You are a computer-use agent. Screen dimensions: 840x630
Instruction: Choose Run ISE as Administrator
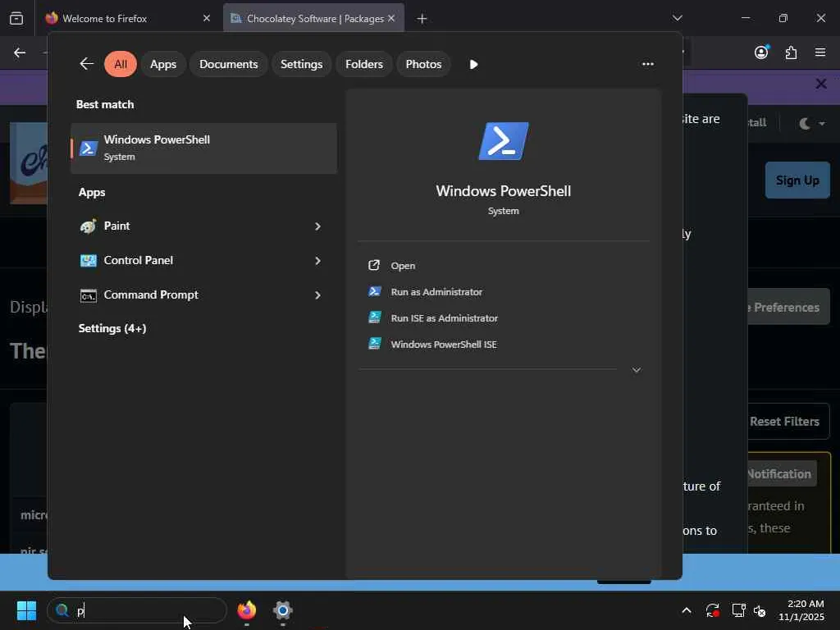click(504, 318)
